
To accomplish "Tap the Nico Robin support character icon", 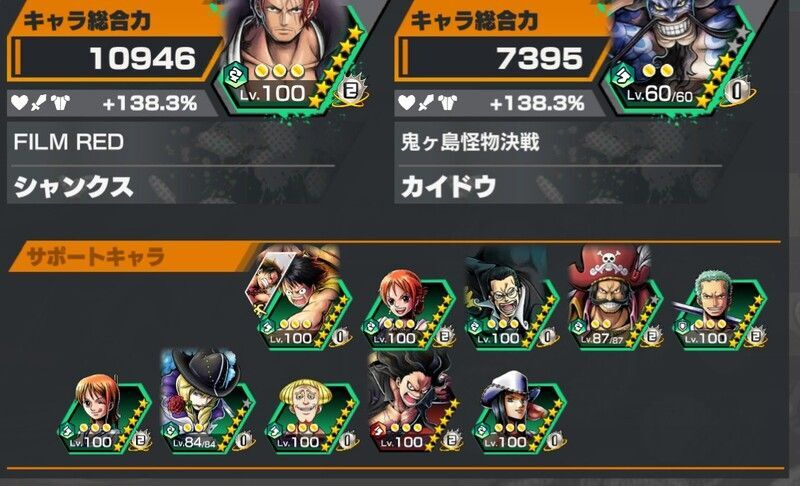I will coord(519,412).
